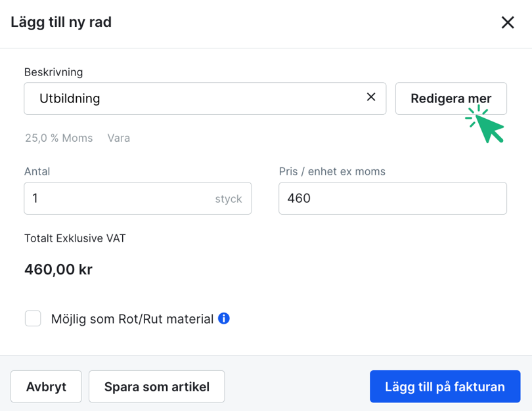The image size is (532, 411).
Task: Select the 25,0 % Moms label
Action: pos(58,138)
